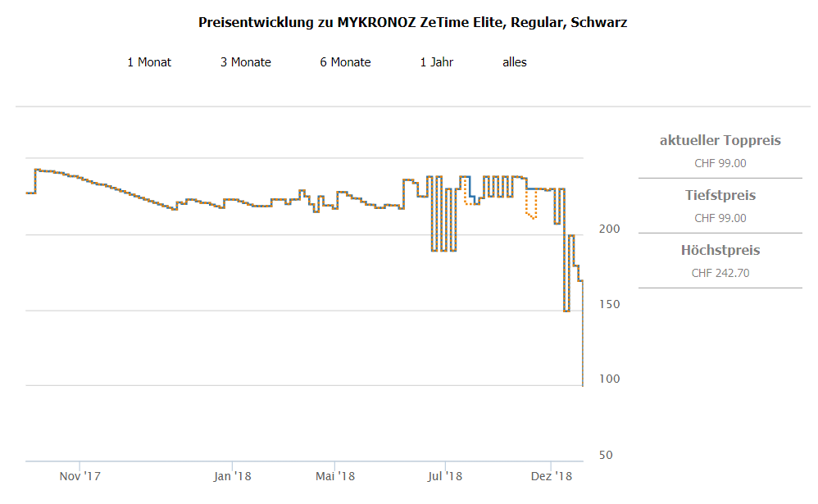Click the Mai '18 axis label

[334, 475]
